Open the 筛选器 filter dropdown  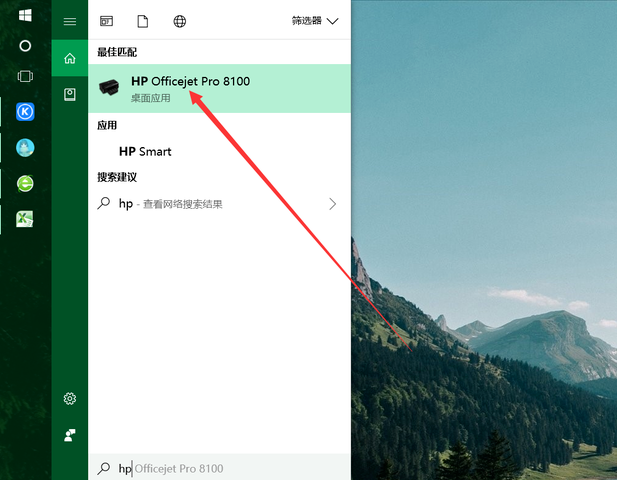point(315,21)
